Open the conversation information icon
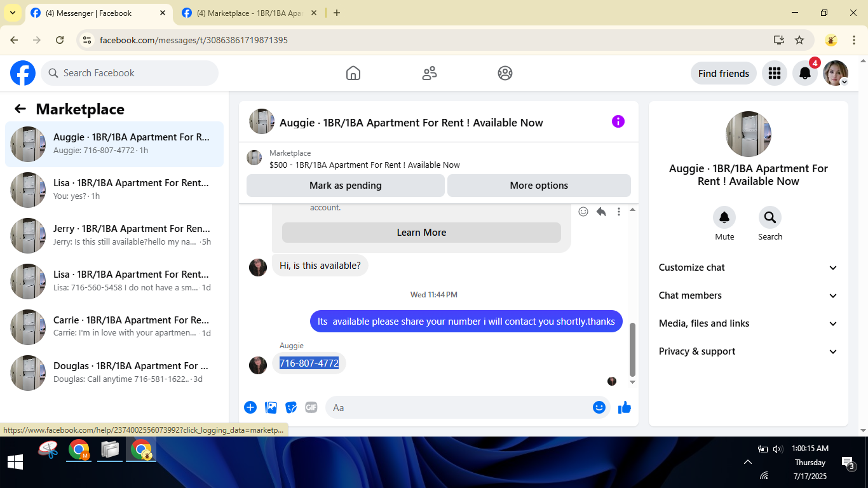Screen dimensions: 868x488 point(618,121)
